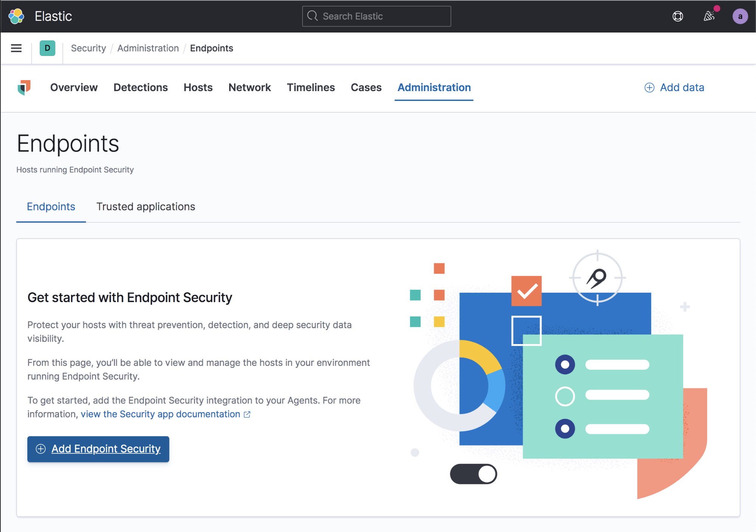Open the Hosts tab
756x532 pixels.
point(198,87)
